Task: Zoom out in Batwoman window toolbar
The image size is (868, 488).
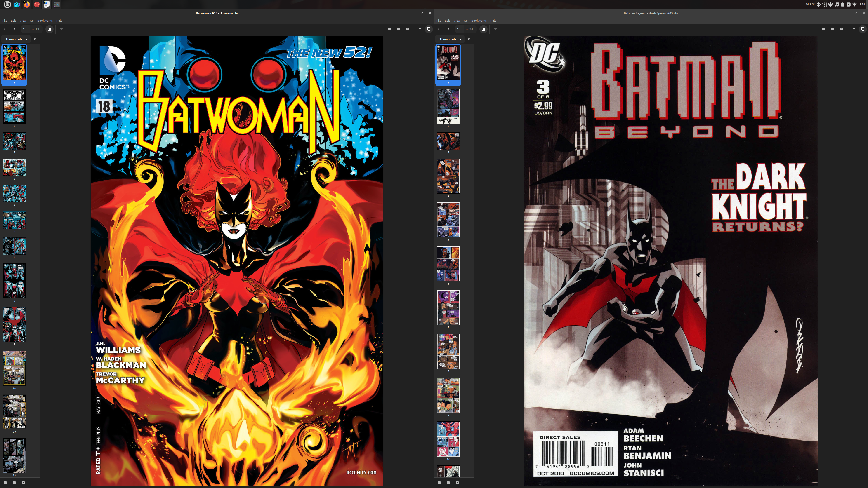Action: tap(389, 29)
